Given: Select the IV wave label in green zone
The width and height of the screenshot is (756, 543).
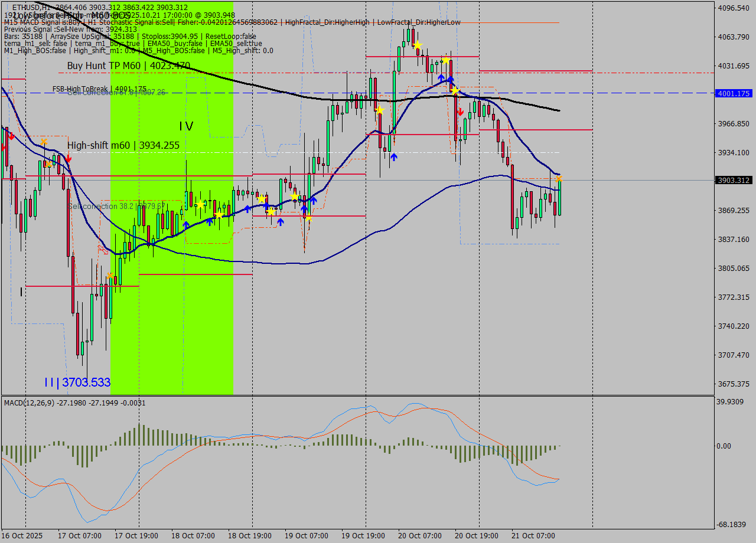Looking at the screenshot, I should point(186,126).
